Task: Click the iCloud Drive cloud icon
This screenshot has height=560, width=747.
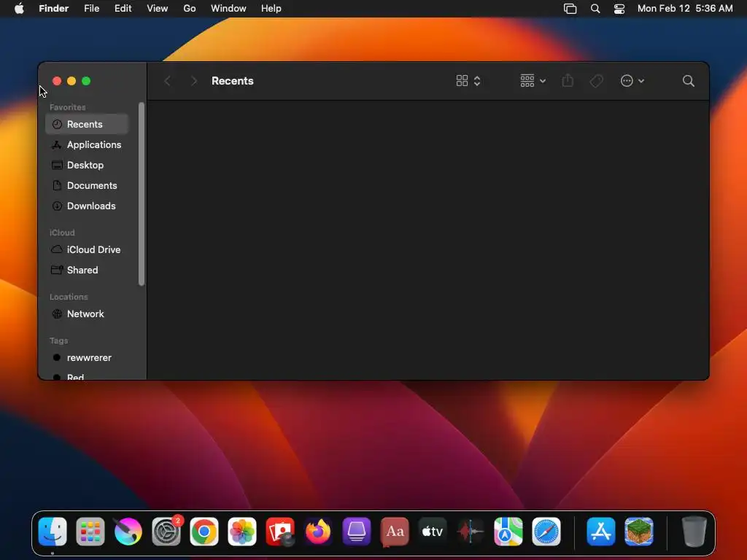Action: [x=57, y=249]
